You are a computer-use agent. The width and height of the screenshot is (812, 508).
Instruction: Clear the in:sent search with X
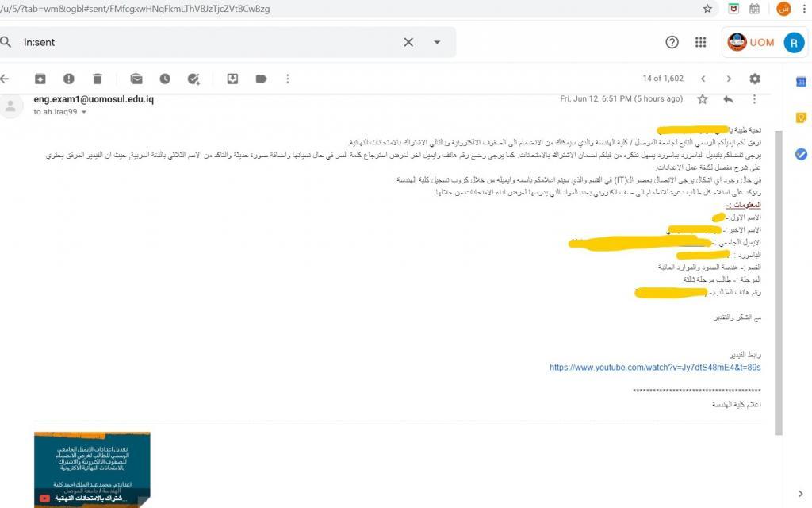408,43
